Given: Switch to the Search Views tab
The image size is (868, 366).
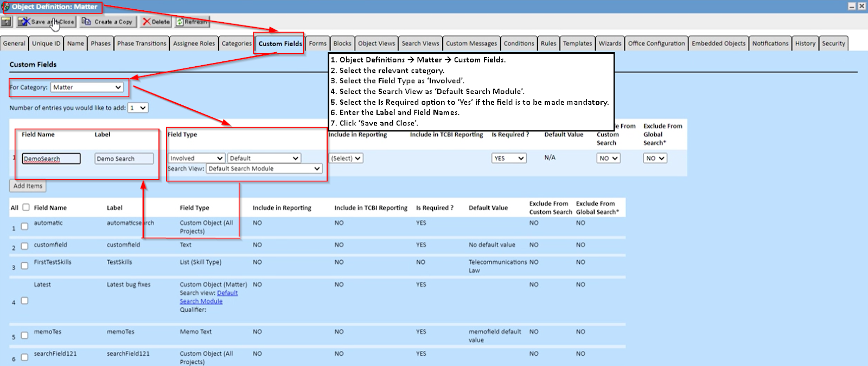Looking at the screenshot, I should [x=420, y=43].
